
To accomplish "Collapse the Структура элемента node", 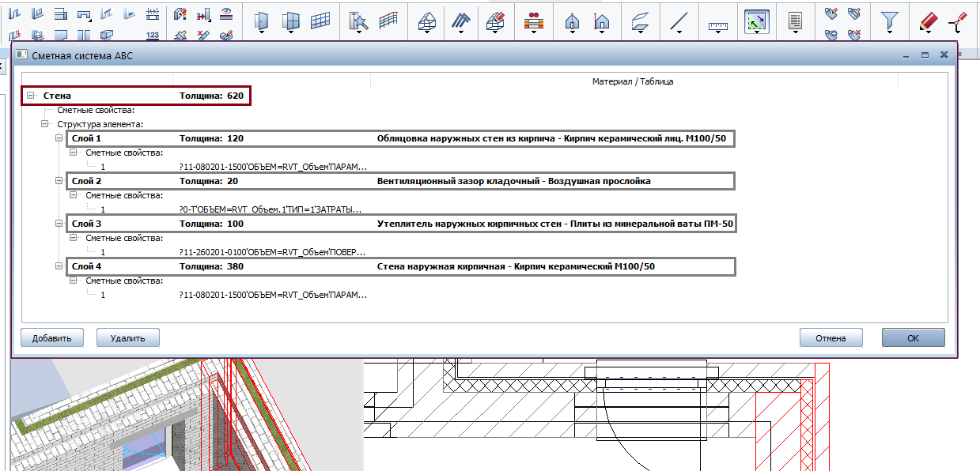I will (x=44, y=124).
